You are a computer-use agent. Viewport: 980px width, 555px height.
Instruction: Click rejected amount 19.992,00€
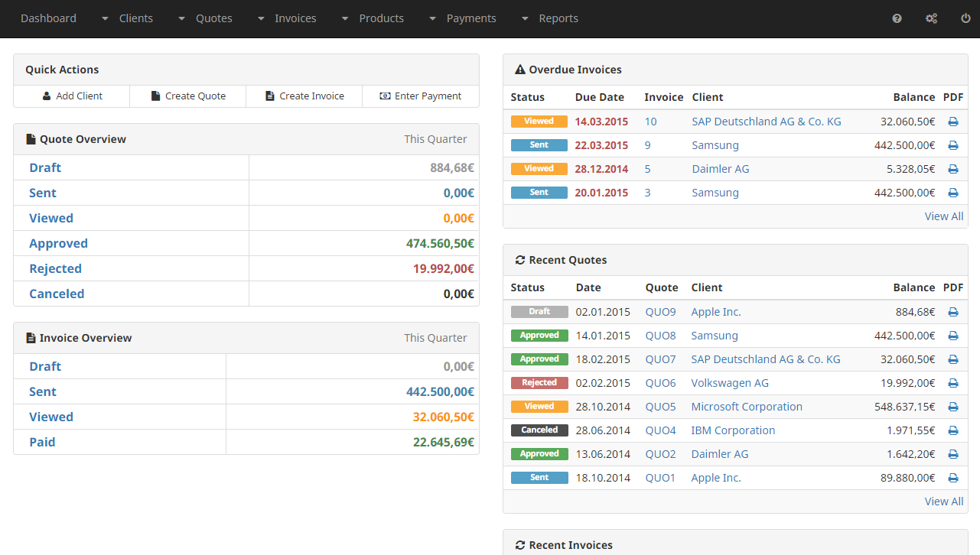(444, 269)
